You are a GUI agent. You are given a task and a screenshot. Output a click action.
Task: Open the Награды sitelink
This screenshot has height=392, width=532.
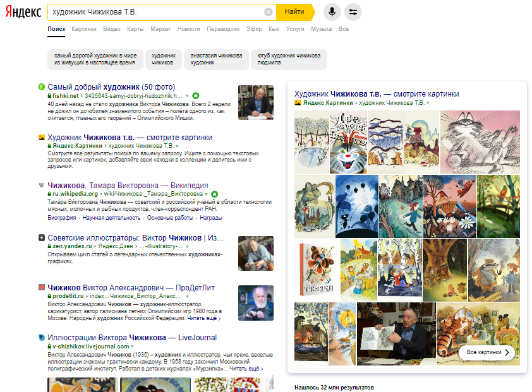coord(211,218)
